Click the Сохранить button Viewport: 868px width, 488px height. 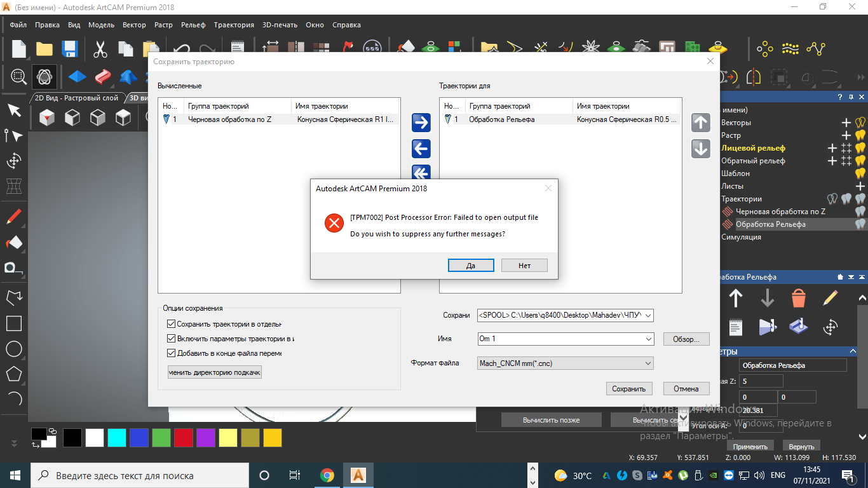tap(628, 389)
